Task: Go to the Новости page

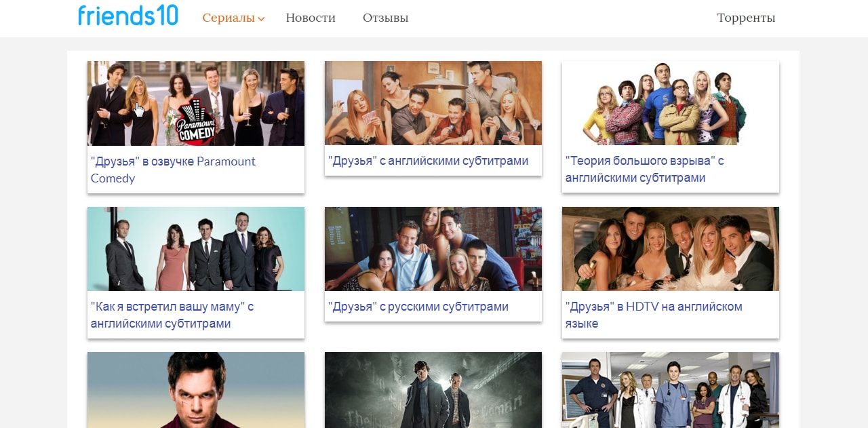Action: [x=311, y=18]
